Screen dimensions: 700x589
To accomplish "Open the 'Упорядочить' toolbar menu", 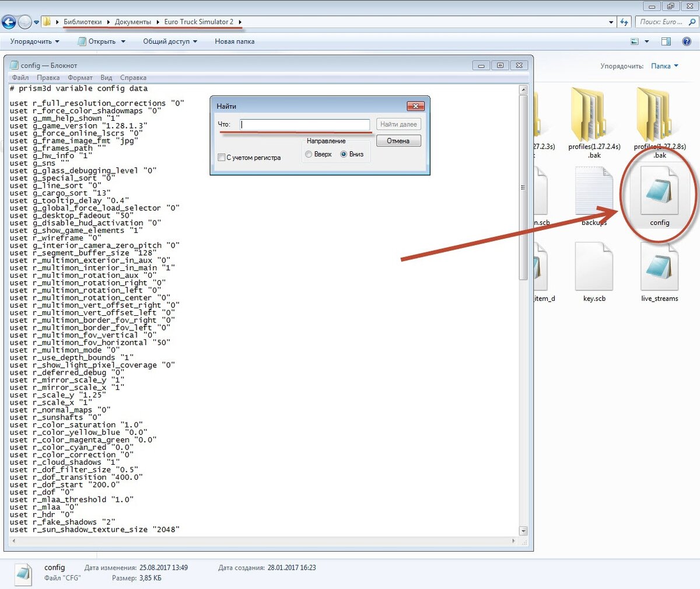I will tap(34, 41).
